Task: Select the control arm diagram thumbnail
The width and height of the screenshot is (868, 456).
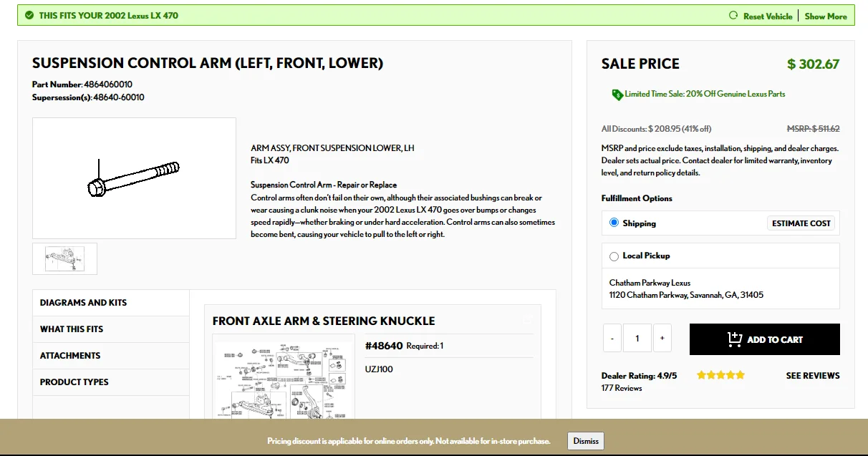Action: tap(64, 258)
